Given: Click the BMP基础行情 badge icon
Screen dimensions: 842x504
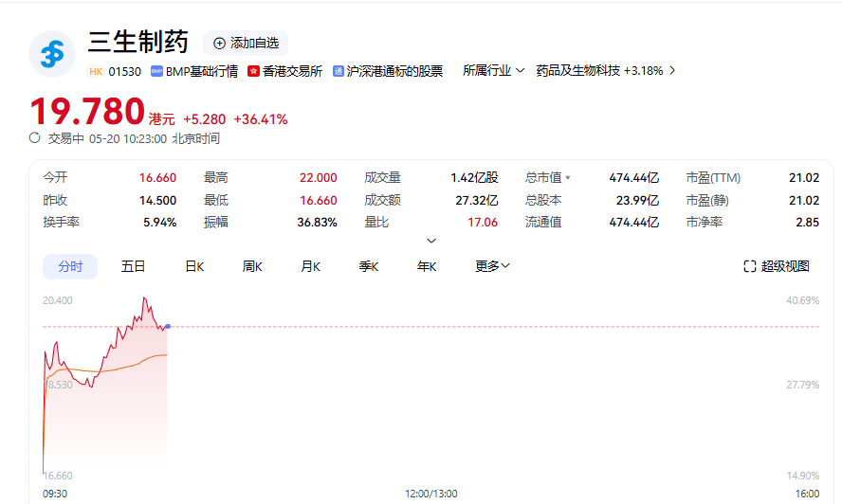Looking at the screenshot, I should click(x=156, y=71).
